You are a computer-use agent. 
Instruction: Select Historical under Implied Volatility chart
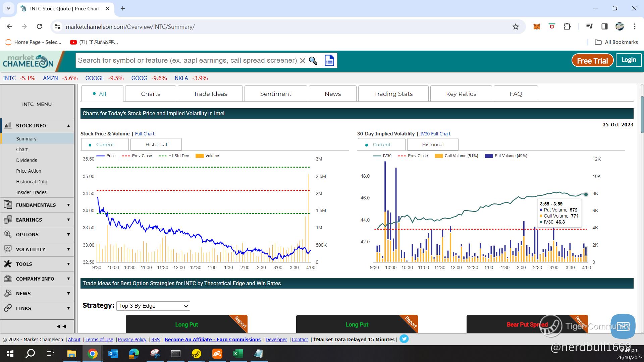point(432,144)
